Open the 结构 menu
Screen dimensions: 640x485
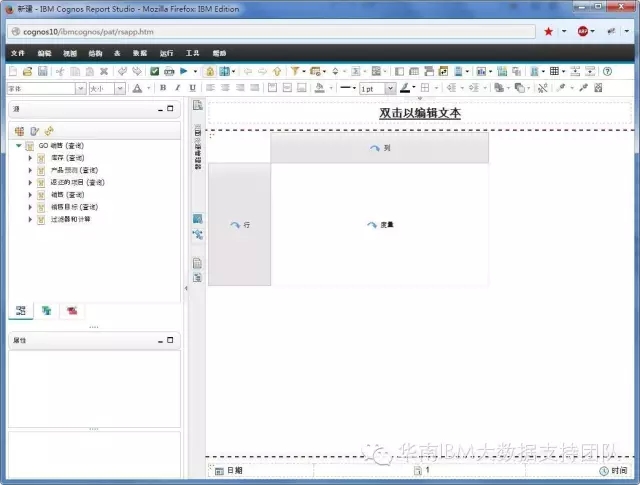tap(96, 53)
